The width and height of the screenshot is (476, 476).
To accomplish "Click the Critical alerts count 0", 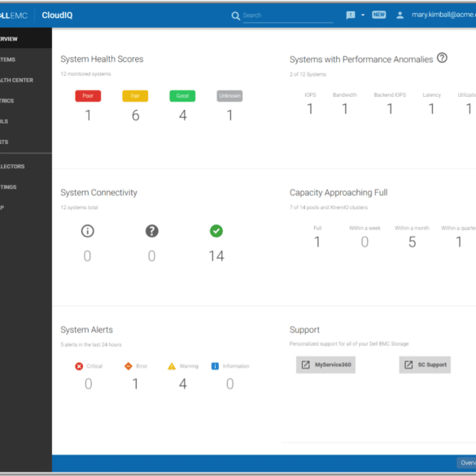I will 89,384.
